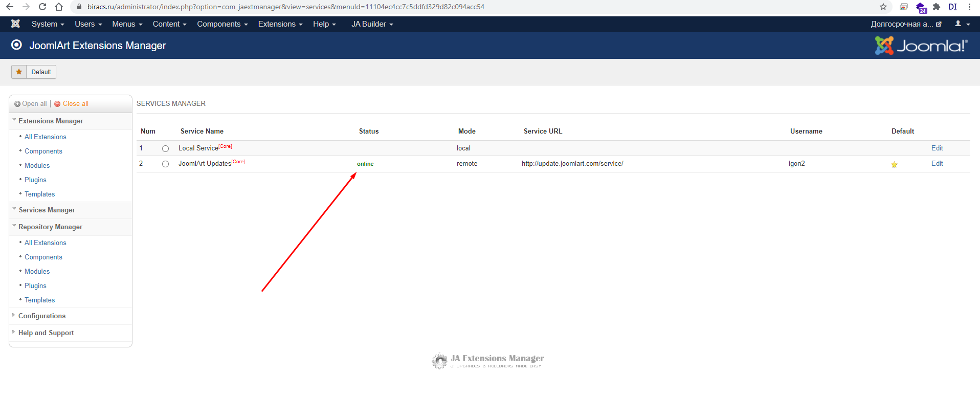Click the site name link Долгосрочная а...
The height and width of the screenshot is (417, 980).
[906, 24]
